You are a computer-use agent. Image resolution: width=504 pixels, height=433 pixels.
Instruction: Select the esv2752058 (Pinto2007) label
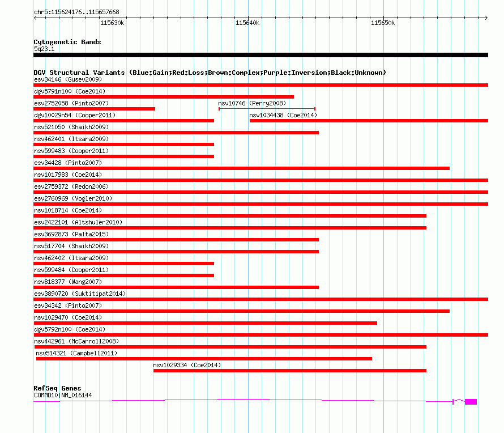pos(71,103)
